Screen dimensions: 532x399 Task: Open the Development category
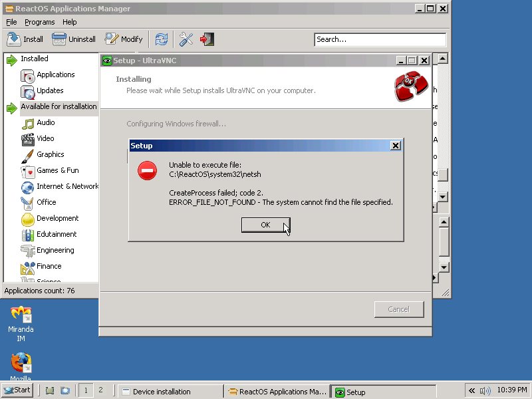click(x=57, y=218)
